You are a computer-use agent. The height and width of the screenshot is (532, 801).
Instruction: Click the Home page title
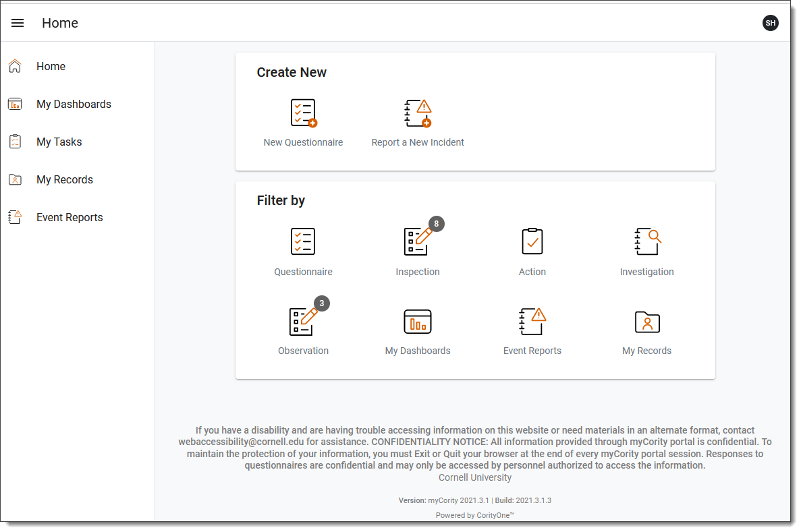[59, 22]
